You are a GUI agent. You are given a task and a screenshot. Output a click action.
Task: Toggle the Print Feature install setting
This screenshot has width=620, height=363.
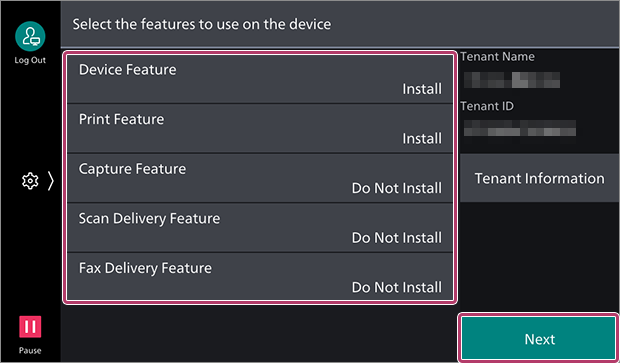pos(260,129)
